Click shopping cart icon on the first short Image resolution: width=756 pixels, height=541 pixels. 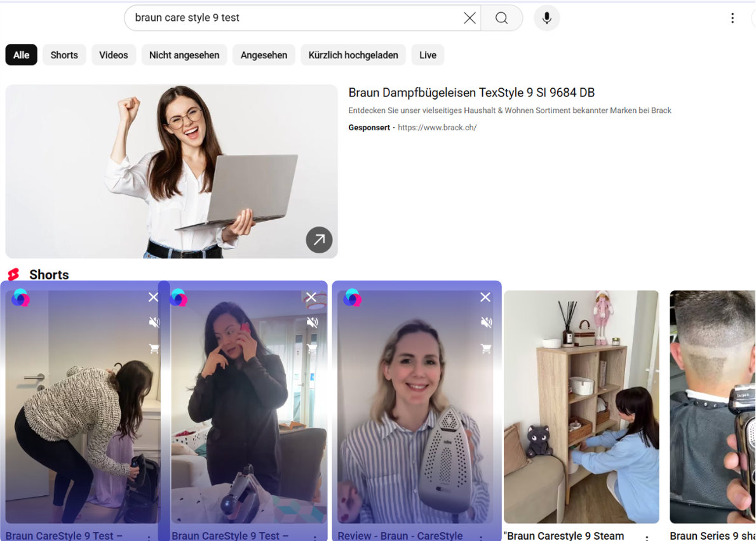point(154,348)
